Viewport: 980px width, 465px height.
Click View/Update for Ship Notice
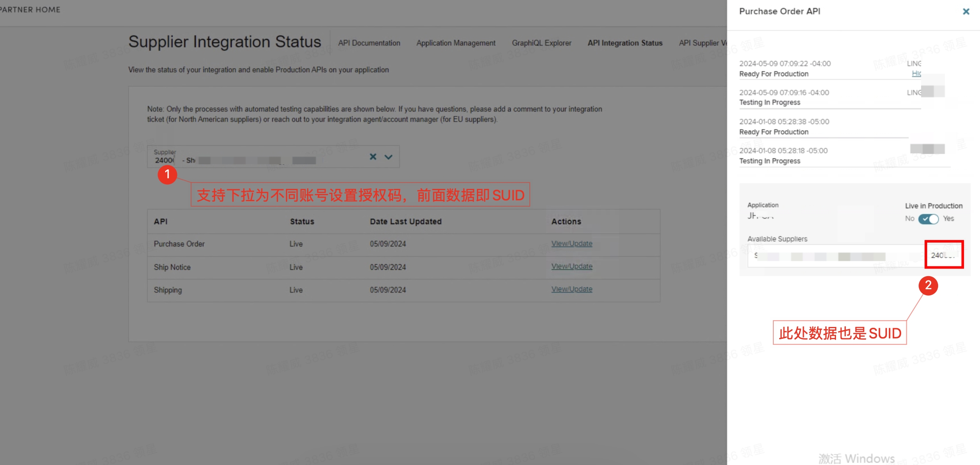571,266
